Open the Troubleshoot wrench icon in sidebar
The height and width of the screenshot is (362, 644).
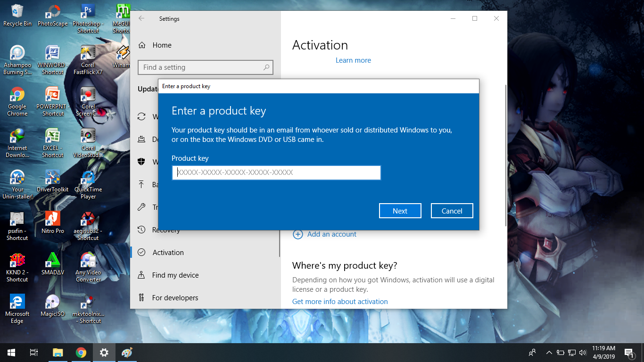[x=141, y=207]
